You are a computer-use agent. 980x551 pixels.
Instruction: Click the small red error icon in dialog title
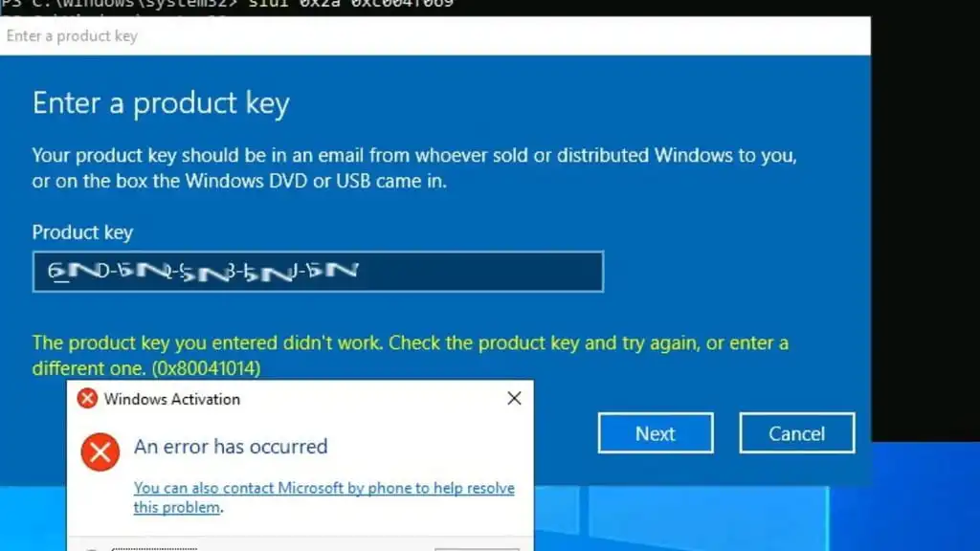coord(87,399)
